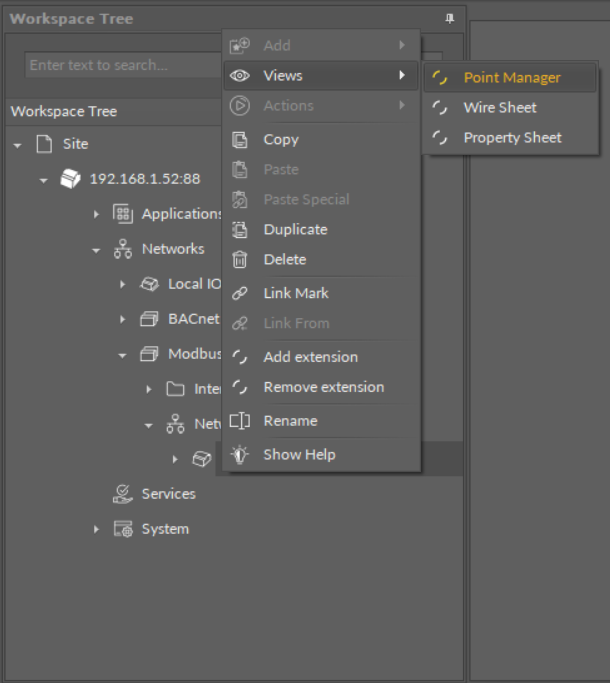
Task: Click the Copy icon in context menu
Action: click(240, 140)
